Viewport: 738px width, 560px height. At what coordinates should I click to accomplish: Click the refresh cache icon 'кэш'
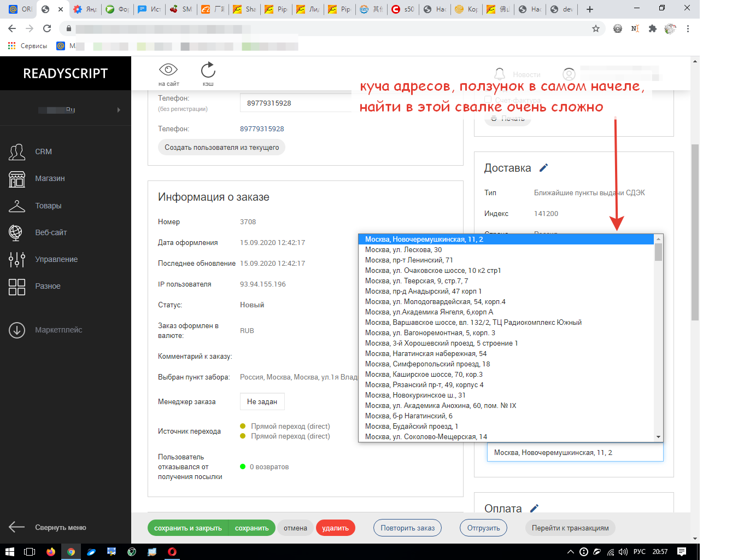208,70
